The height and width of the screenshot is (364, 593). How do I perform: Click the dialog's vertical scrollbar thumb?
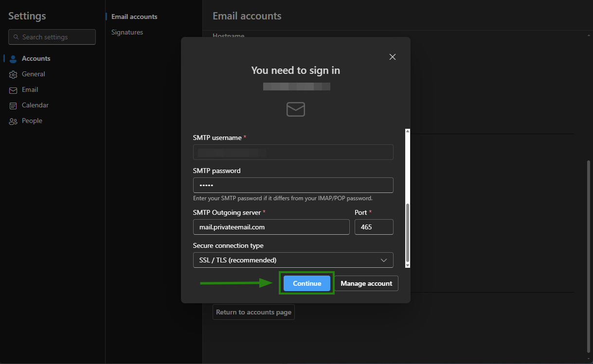coord(408,233)
